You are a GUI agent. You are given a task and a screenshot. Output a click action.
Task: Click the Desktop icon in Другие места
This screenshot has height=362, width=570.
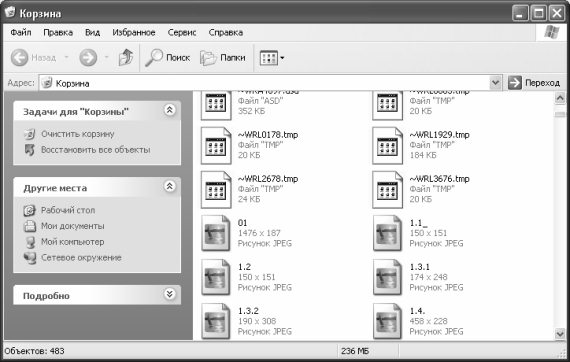point(29,210)
